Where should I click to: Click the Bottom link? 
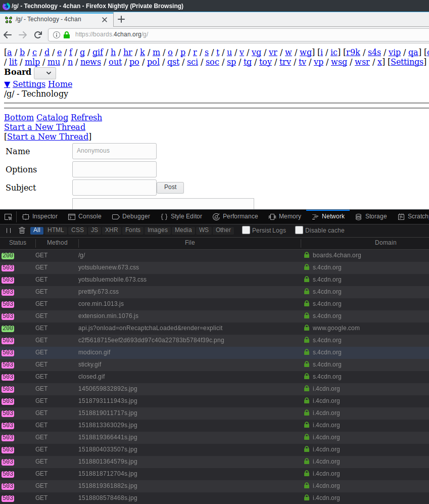(x=19, y=117)
